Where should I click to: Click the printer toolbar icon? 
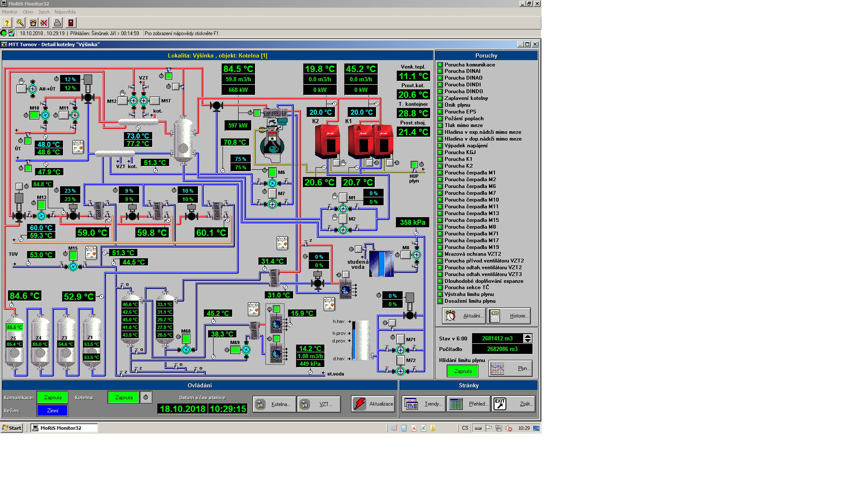click(58, 23)
